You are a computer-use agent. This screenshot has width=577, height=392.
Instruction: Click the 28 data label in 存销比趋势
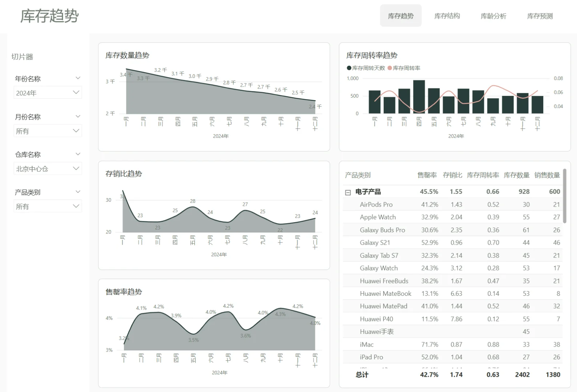pyautogui.click(x=193, y=201)
